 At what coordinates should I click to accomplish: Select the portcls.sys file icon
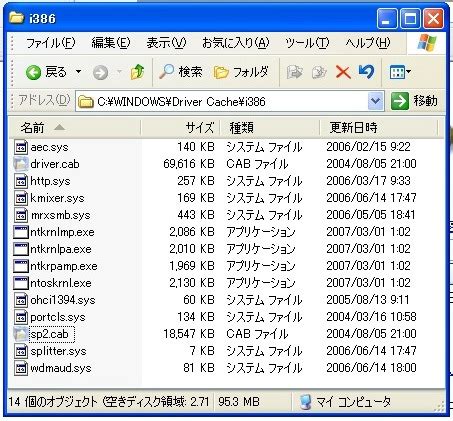point(21,317)
